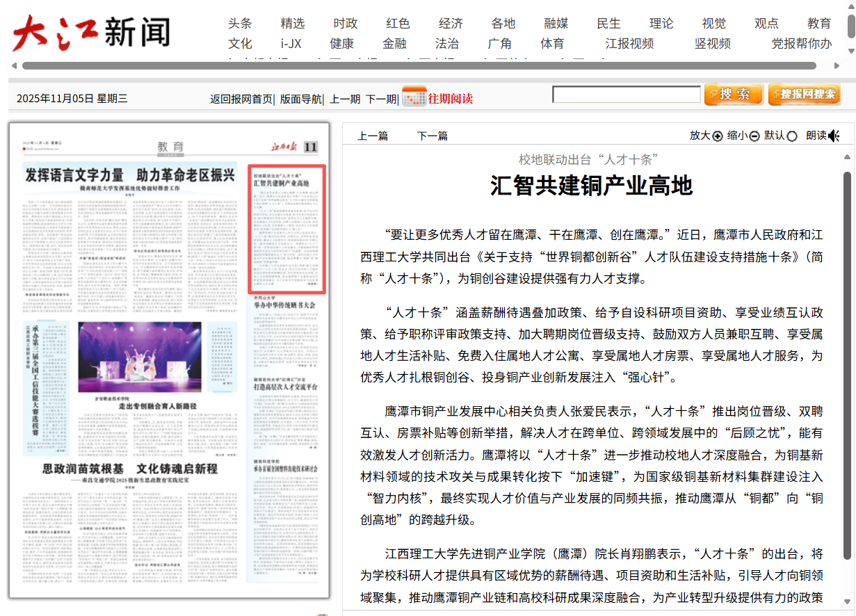Click the 默认 default size circle icon

point(791,136)
